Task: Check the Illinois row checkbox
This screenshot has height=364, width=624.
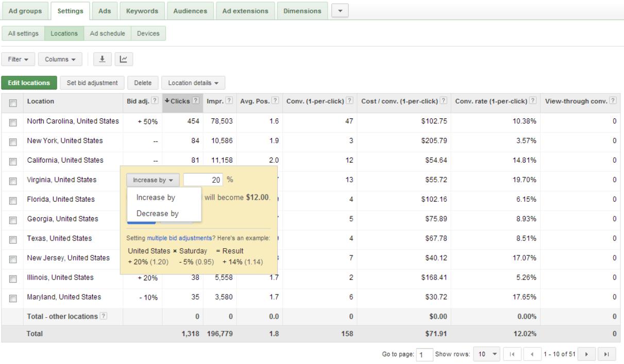Action: click(12, 278)
